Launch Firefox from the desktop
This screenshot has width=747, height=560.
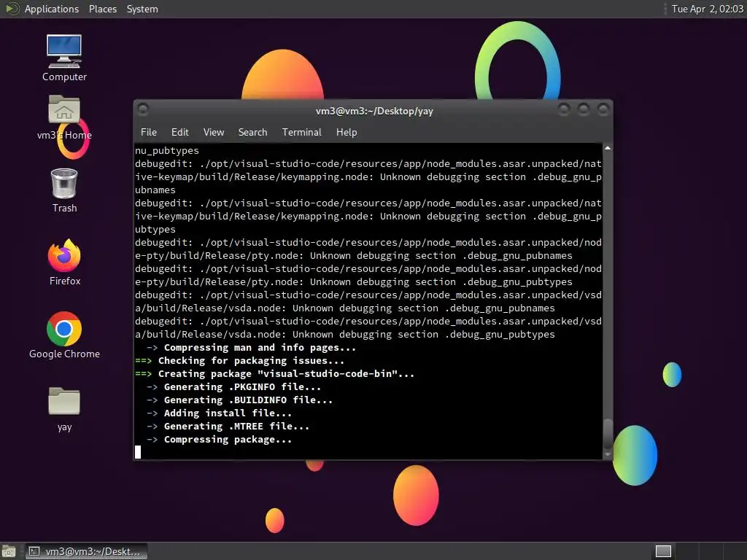pyautogui.click(x=64, y=262)
